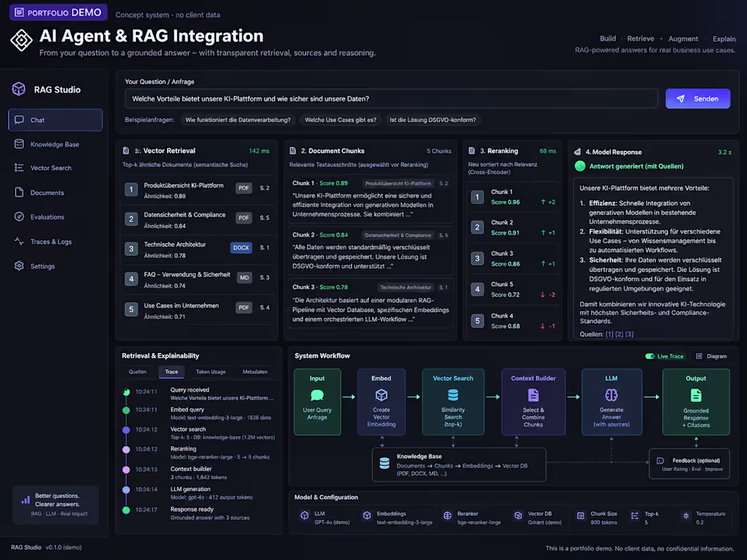Select reranked Chunk 4 score 0.68
The height and width of the screenshot is (560, 747).
[513, 321]
